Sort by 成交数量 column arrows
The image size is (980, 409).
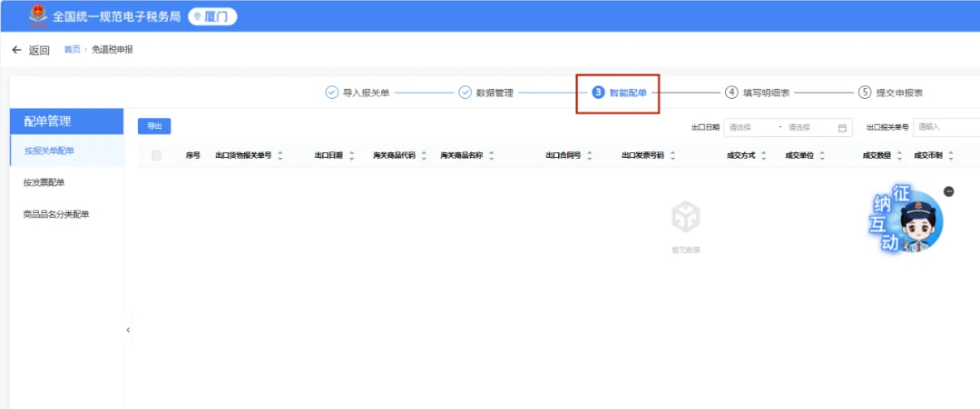(x=899, y=156)
